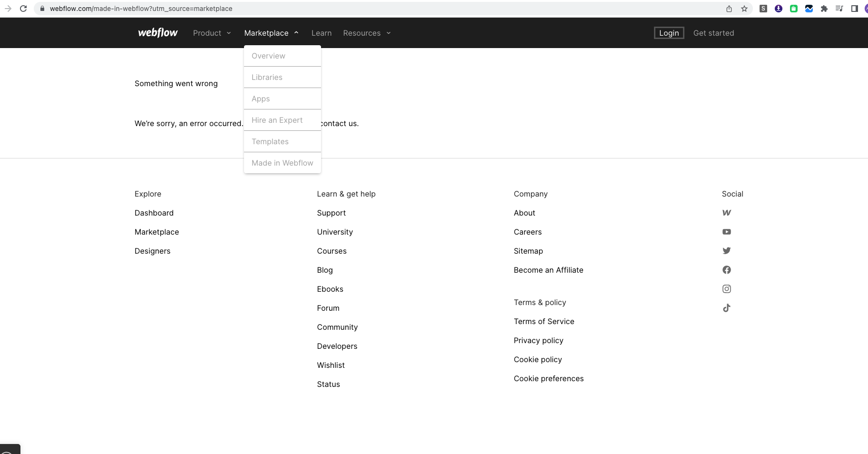Viewport: 868px width, 454px height.
Task: Collapse the Marketplace dropdown
Action: tap(272, 33)
